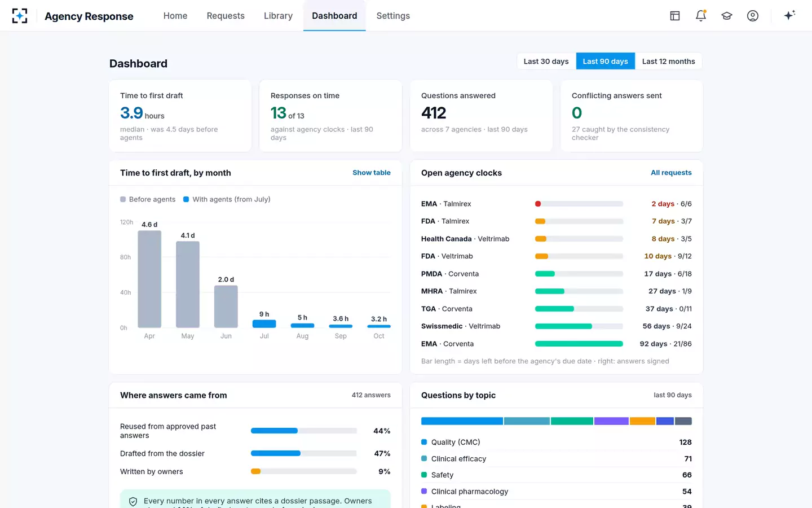Open the learning graduation cap icon
The image size is (812, 508).
[x=726, y=16]
